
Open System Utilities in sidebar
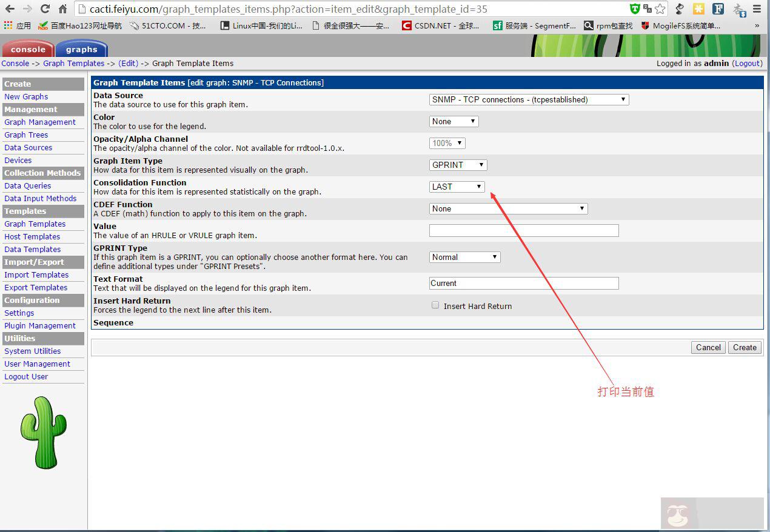click(32, 351)
